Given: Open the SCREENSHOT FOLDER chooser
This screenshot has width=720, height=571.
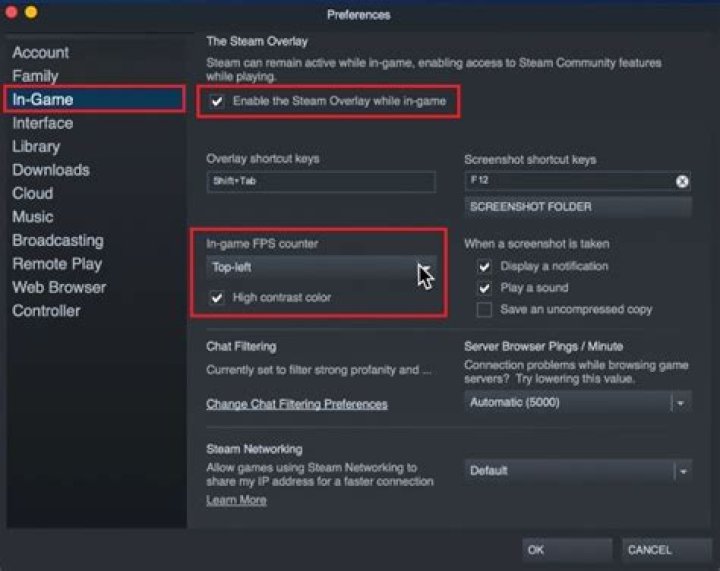Looking at the screenshot, I should [x=578, y=207].
